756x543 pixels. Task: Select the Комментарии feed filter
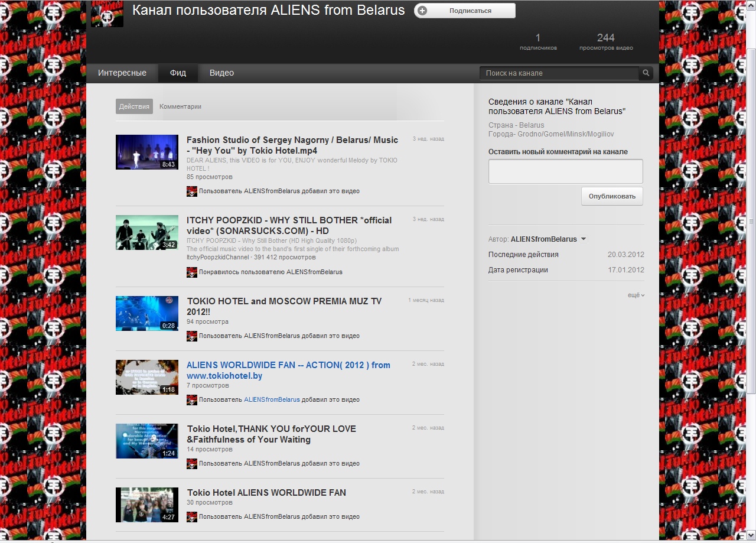point(180,106)
